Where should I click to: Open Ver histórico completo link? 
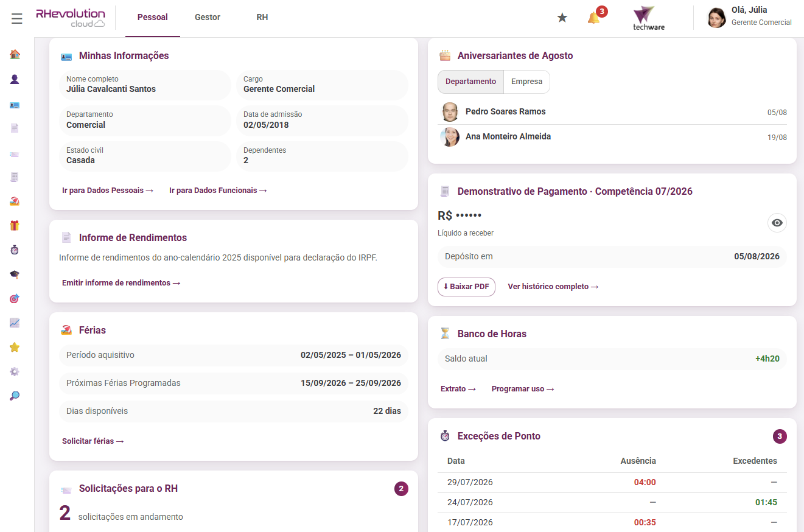coord(553,287)
